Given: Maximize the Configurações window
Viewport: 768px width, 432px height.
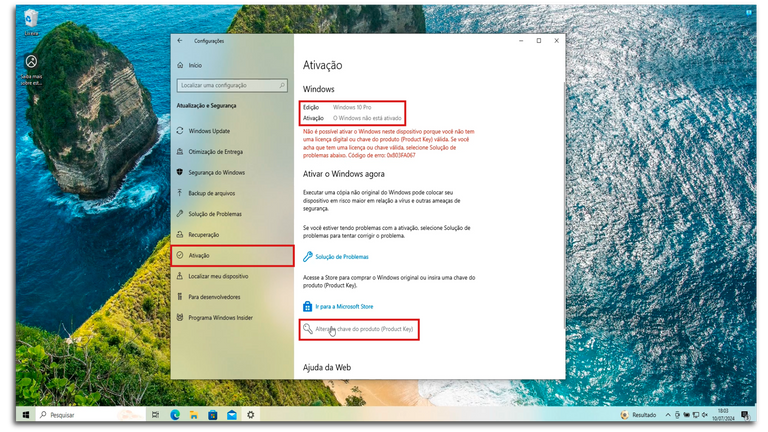Looking at the screenshot, I should tap(539, 41).
